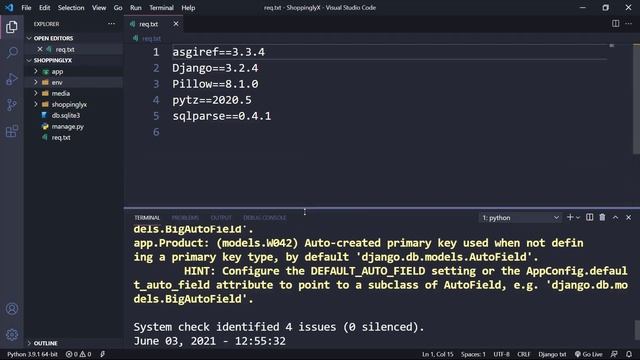Image resolution: width=640 pixels, height=360 pixels.
Task: Switch to the Output panel tab
Action: coord(221,218)
